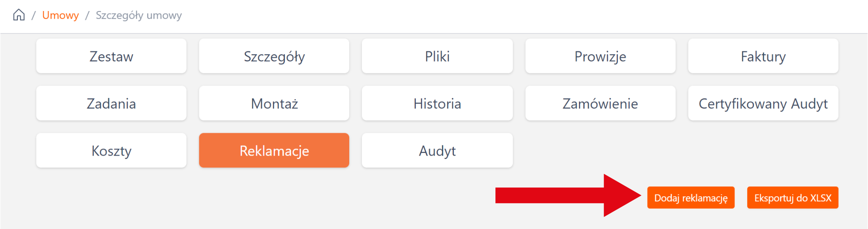The height and width of the screenshot is (229, 868).
Task: Open the Zamówienie tab
Action: [600, 103]
